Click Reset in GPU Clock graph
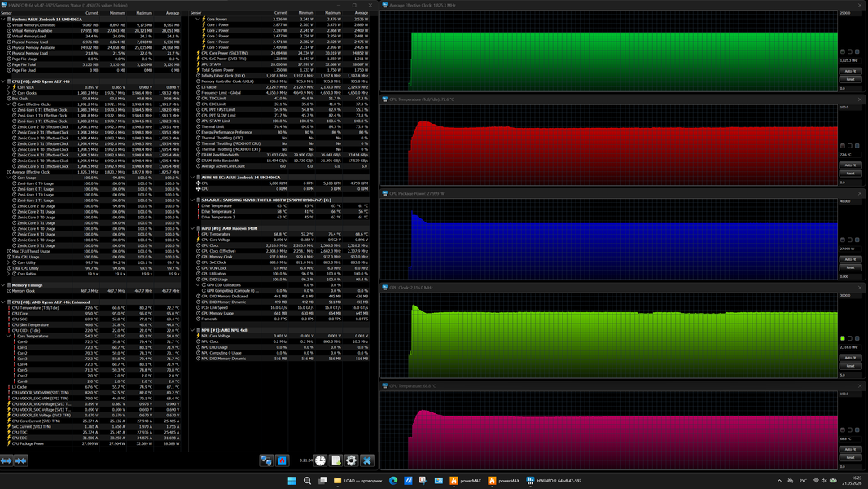Viewport: 868px width, 489px height. point(850,366)
